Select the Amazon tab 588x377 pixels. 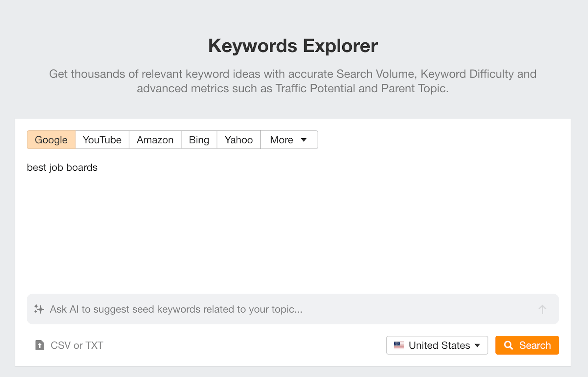[x=155, y=140]
